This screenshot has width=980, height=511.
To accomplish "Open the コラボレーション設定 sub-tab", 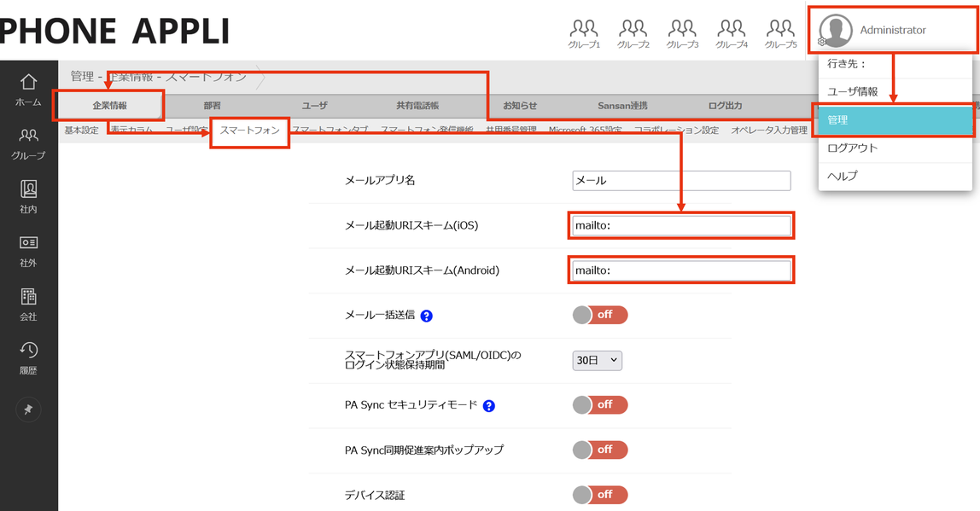I will 676,130.
